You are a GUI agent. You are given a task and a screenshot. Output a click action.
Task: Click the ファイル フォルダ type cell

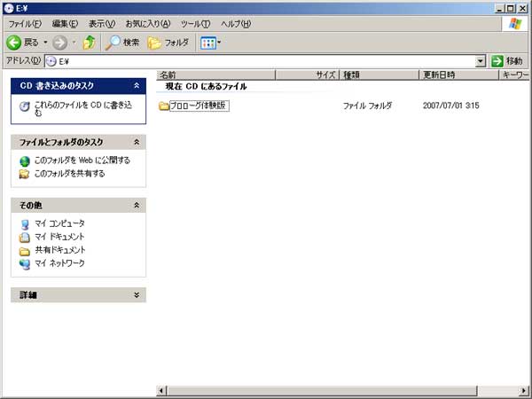(x=367, y=106)
